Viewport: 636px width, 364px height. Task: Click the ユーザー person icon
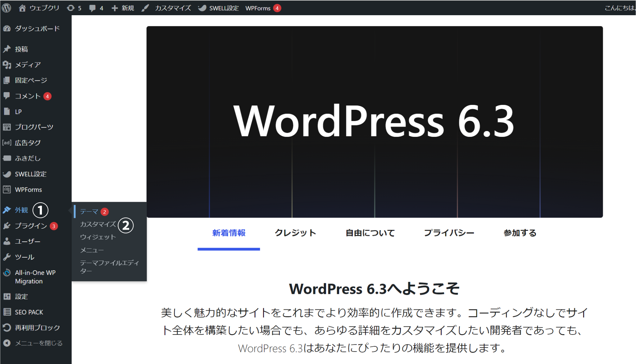(7, 241)
